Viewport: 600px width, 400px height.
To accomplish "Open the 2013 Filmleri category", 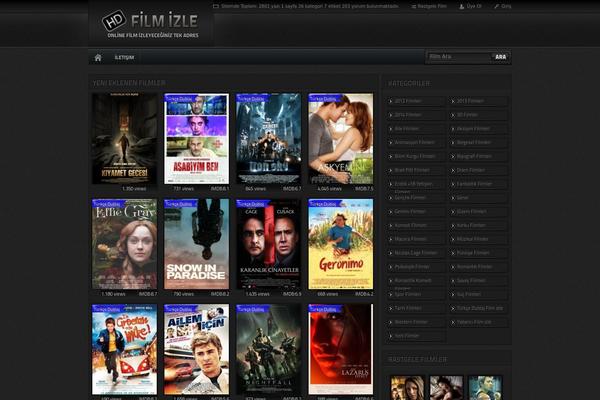I will pos(470,101).
